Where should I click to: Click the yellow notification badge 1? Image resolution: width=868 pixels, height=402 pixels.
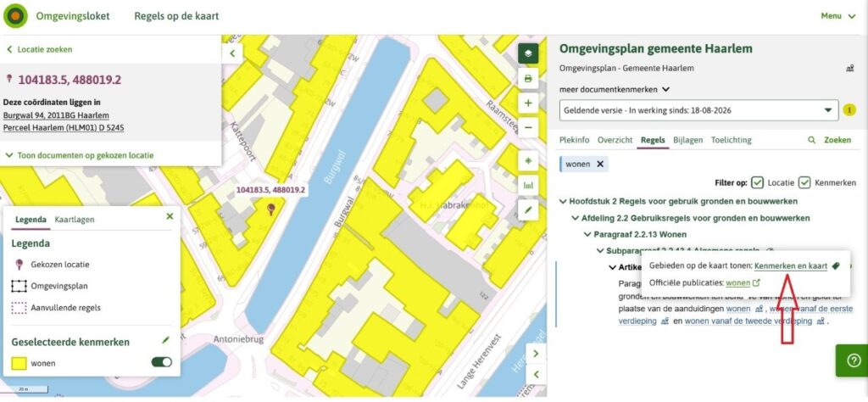click(x=849, y=110)
